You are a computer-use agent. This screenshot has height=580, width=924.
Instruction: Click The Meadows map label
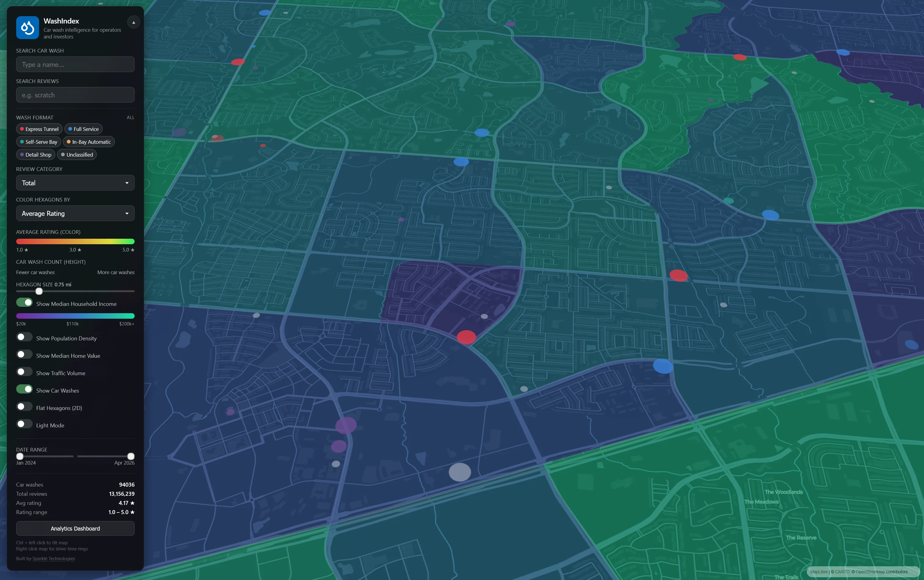[761, 502]
